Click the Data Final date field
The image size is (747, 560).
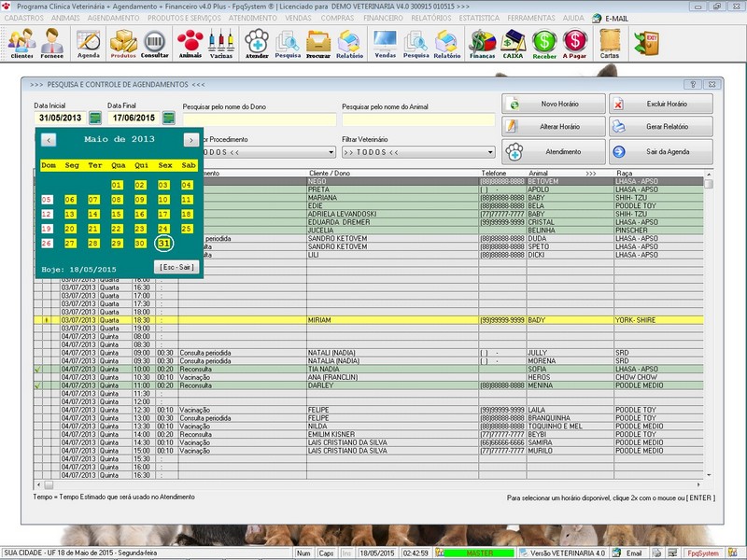[134, 118]
